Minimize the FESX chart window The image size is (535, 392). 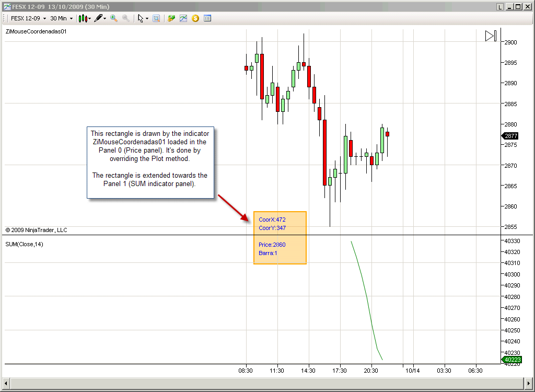point(510,7)
